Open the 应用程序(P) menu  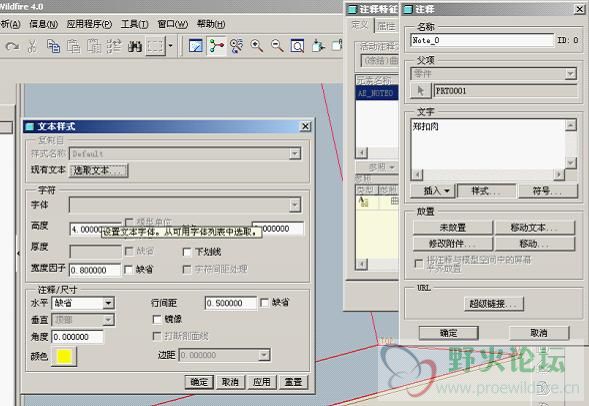pos(89,24)
